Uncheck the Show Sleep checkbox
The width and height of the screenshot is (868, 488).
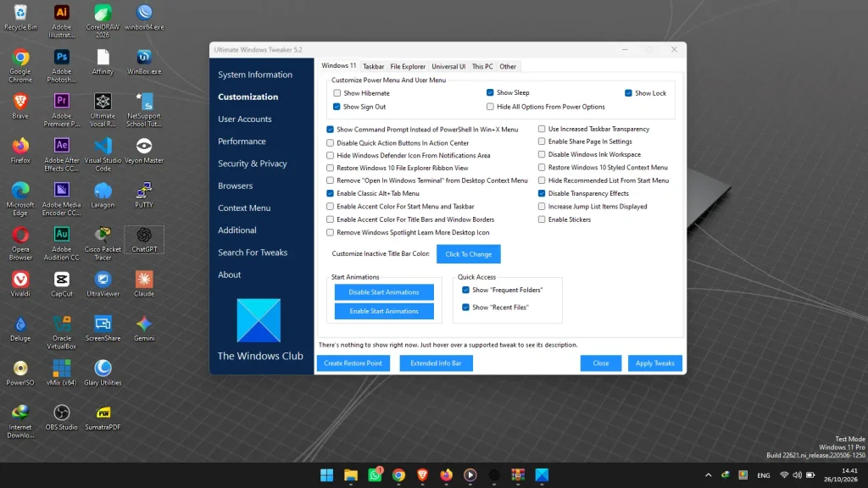click(490, 92)
